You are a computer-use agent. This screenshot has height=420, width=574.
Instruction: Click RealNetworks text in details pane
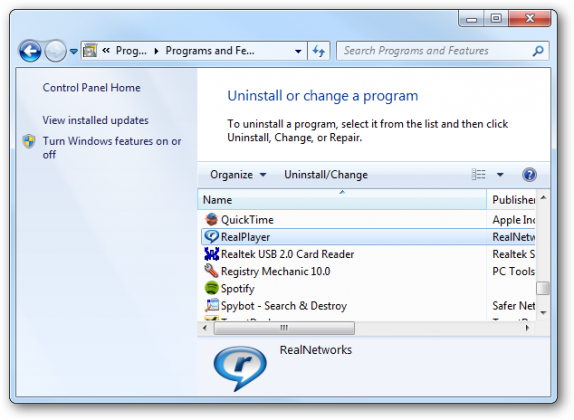click(316, 350)
